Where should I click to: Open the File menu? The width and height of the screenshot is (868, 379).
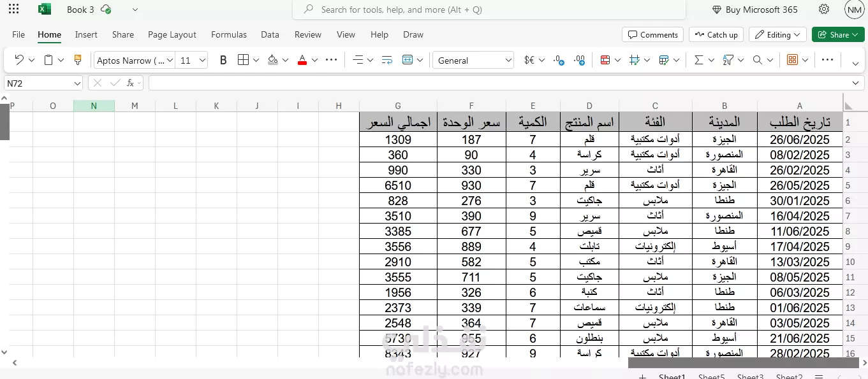click(x=18, y=34)
